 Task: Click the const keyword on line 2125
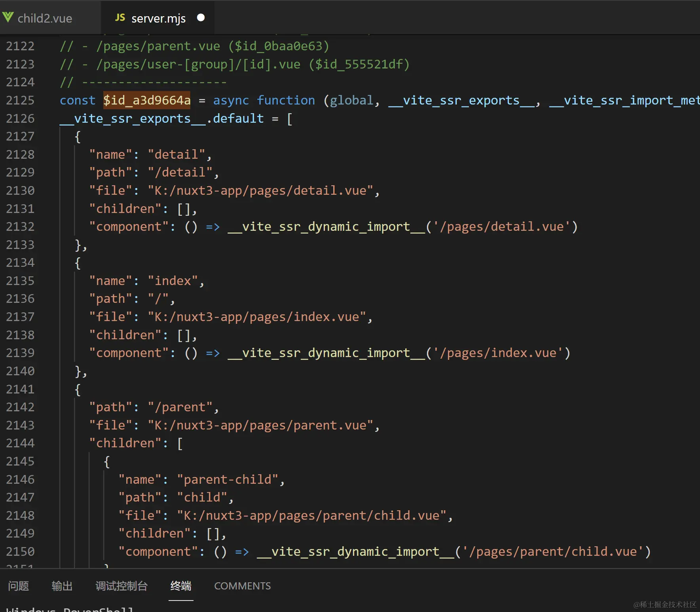click(78, 101)
